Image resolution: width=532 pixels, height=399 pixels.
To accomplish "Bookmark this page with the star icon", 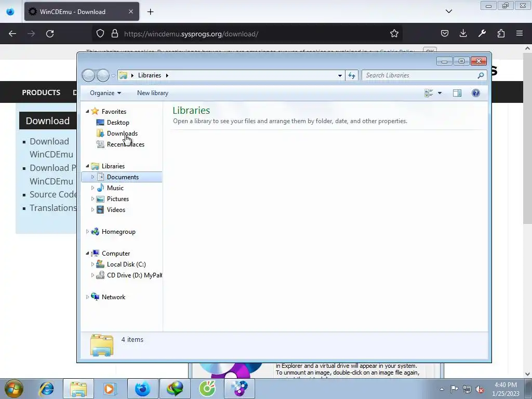I will (394, 33).
